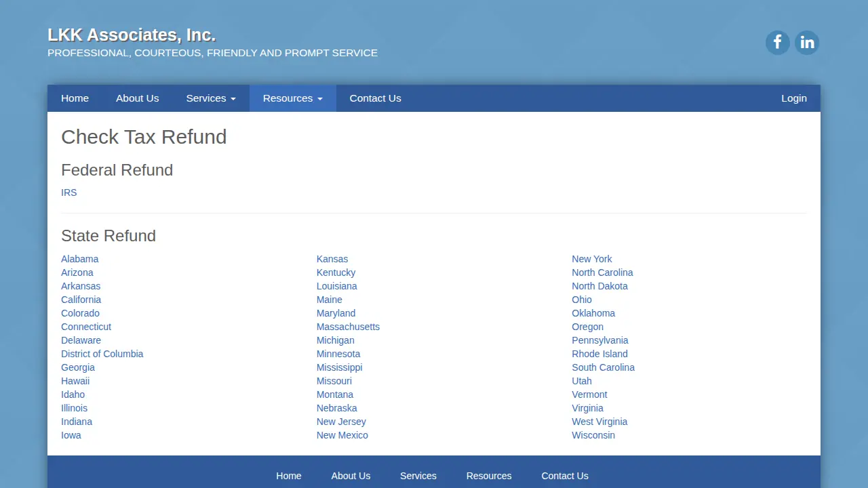The height and width of the screenshot is (488, 868).
Task: Open the Massachusetts refund link
Action: tap(348, 327)
